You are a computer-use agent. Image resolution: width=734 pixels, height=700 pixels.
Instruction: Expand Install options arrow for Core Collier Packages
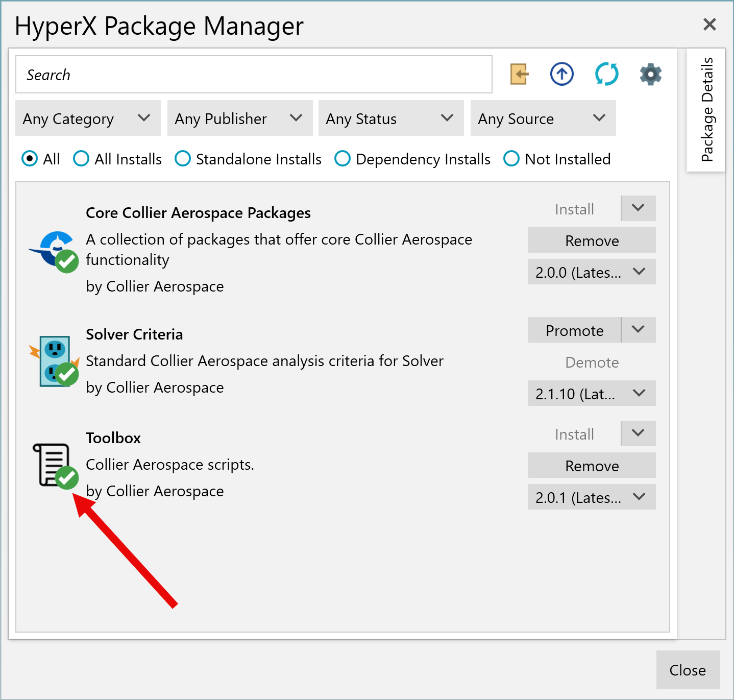[639, 208]
